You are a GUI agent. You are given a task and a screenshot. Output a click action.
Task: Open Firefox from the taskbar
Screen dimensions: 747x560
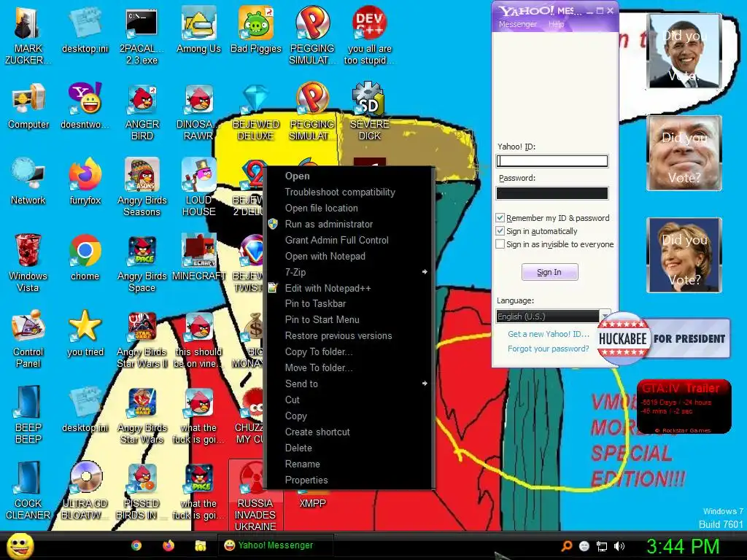click(169, 545)
